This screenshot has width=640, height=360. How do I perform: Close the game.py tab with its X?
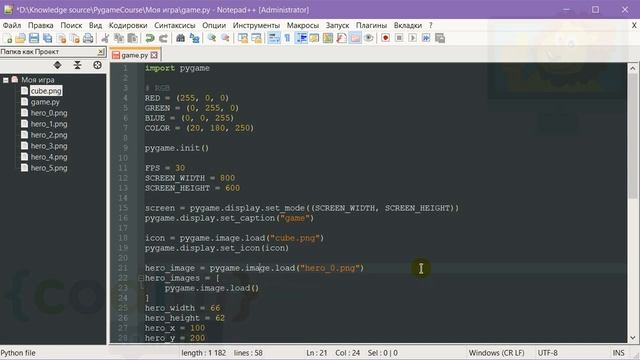click(154, 55)
